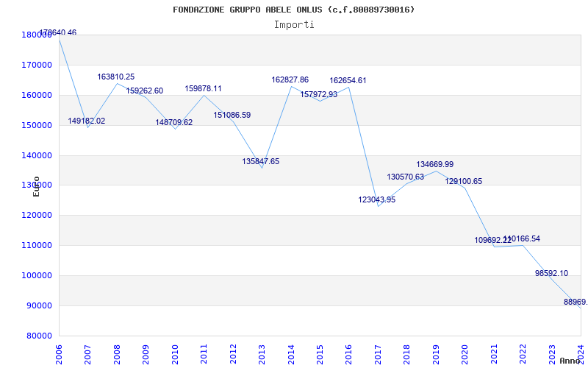Select data label 151086.59
The height and width of the screenshot is (368, 588).
click(x=232, y=116)
